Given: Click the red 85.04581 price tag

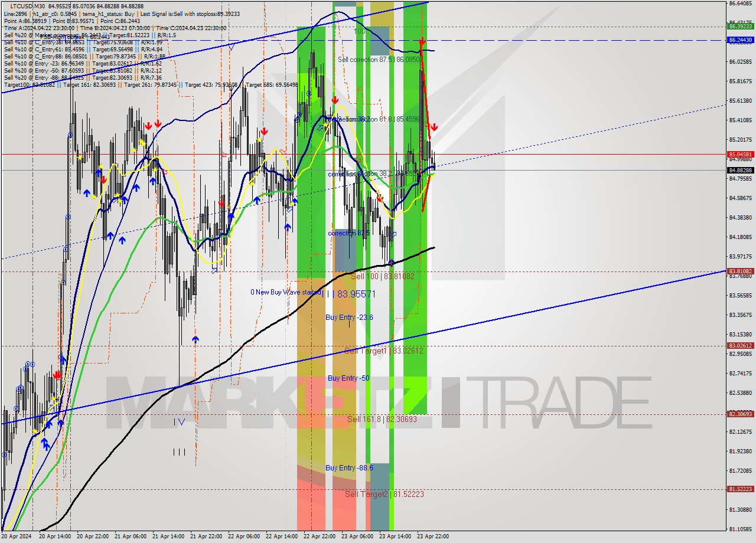Looking at the screenshot, I should tap(741, 154).
